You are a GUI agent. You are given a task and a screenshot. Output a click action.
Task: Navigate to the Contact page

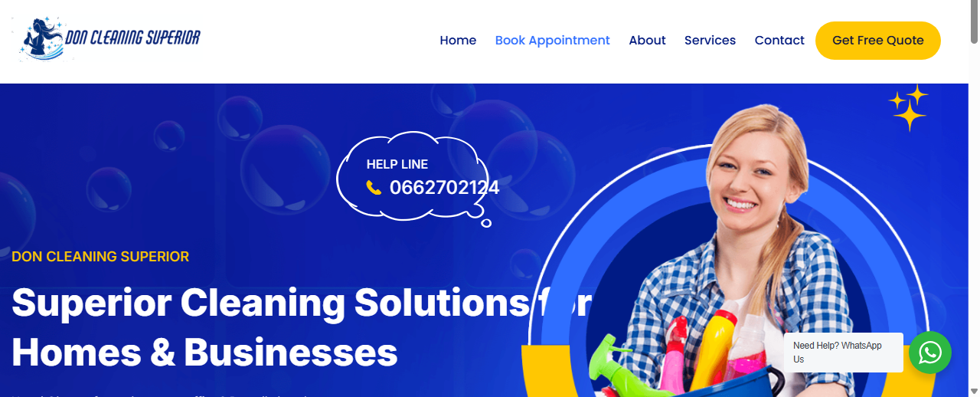[x=779, y=41]
